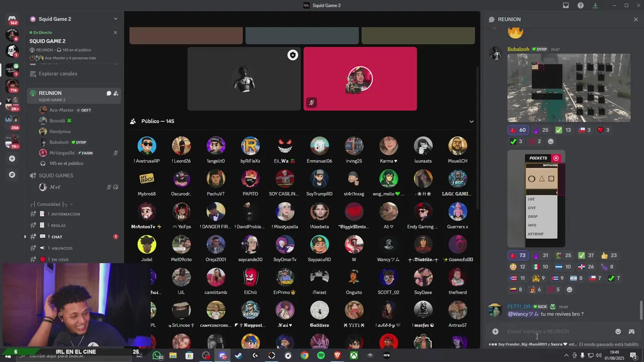Toggle frog reaction with 25
This screenshot has height=362, width=644.
[563, 255]
